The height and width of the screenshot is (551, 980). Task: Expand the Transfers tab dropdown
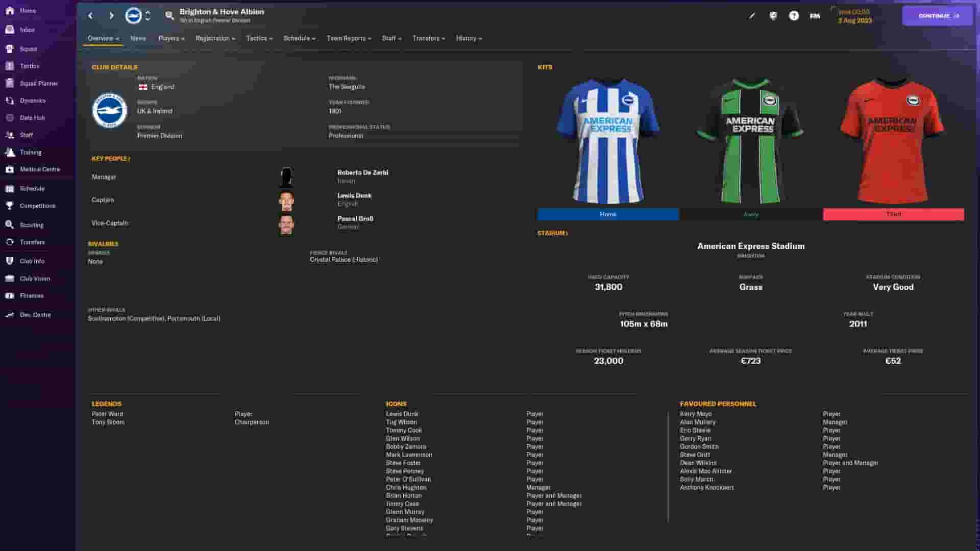428,38
